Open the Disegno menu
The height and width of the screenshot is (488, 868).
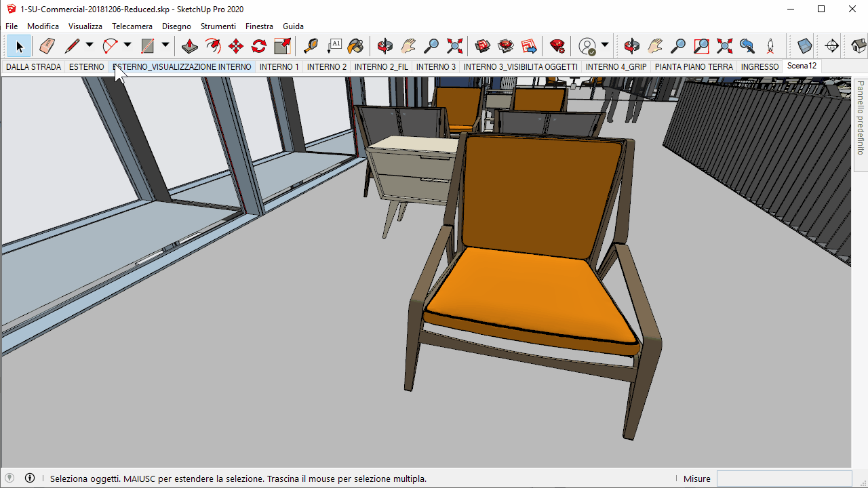pos(176,26)
